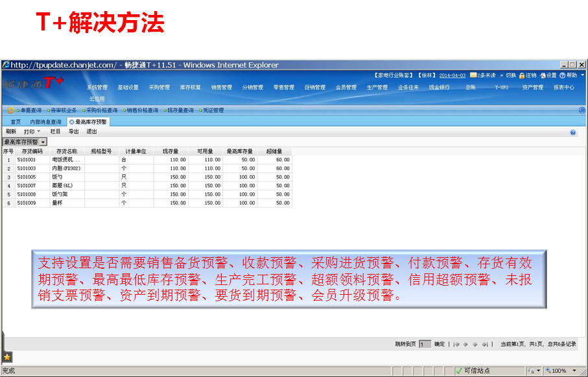Close the 最高库存预警 tab with its x icon
This screenshot has height=377, width=588.
[71, 122]
